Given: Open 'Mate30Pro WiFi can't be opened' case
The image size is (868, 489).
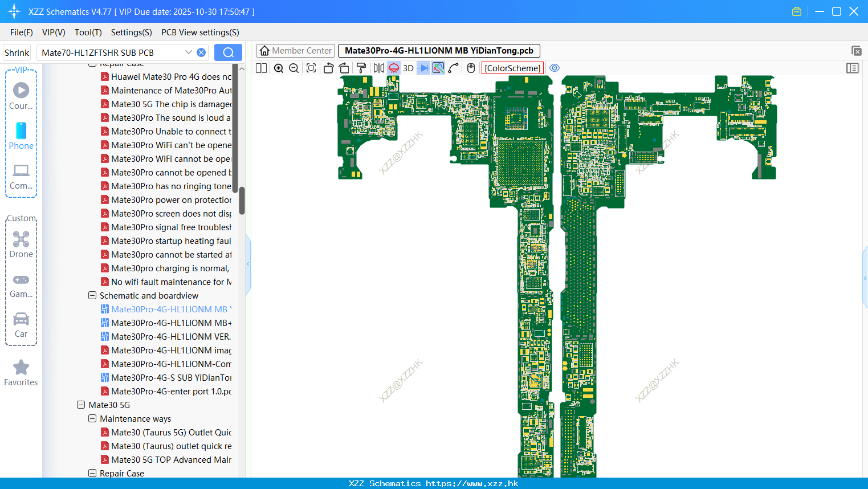Looking at the screenshot, I should (x=166, y=145).
